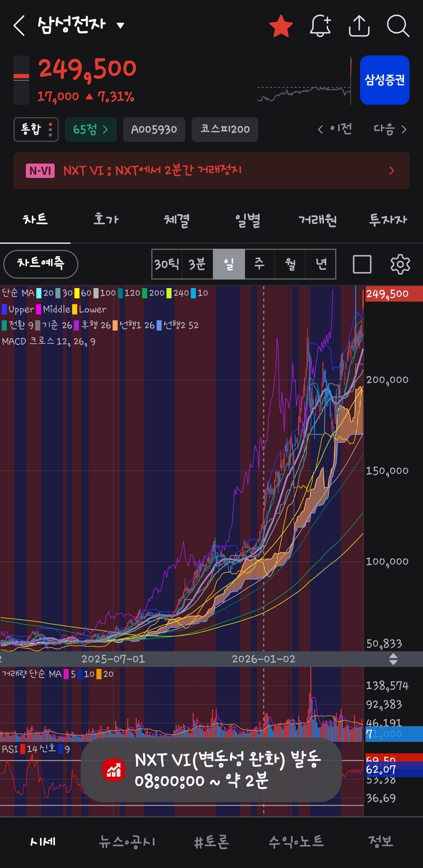Open the #토론 bottom tab

(x=212, y=842)
